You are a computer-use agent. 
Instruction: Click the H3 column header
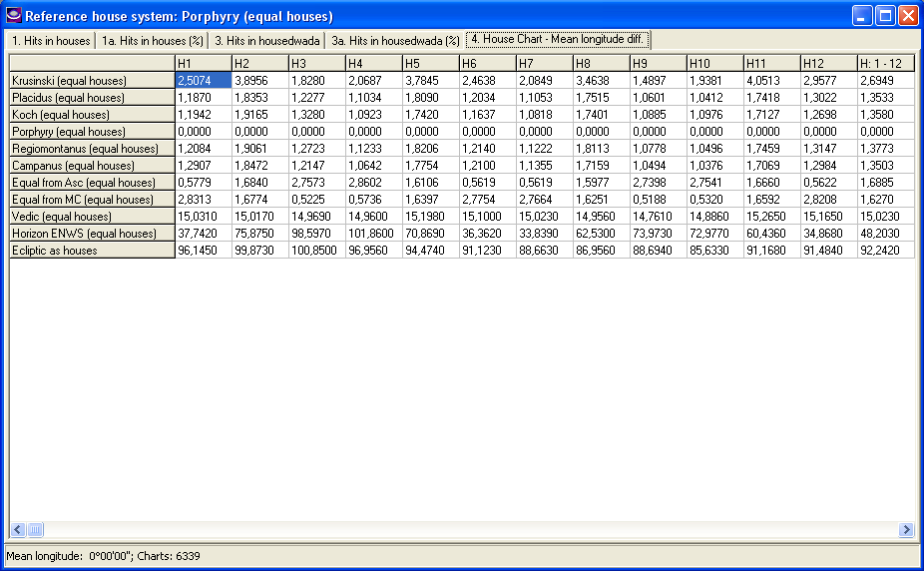pos(317,63)
